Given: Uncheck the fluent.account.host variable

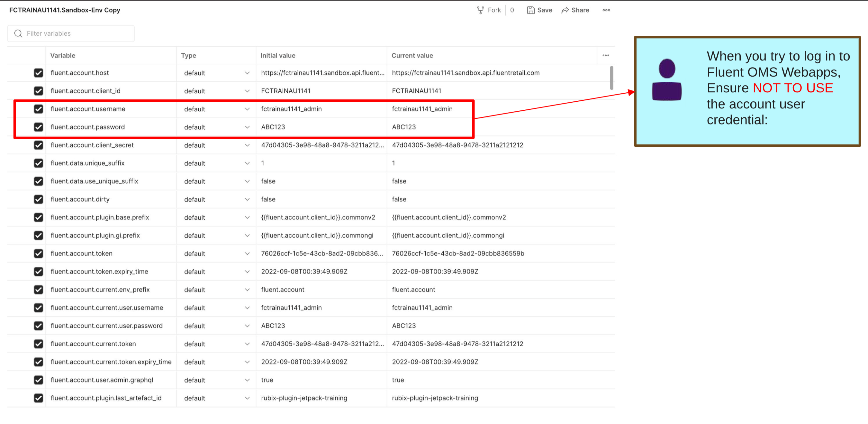Looking at the screenshot, I should [38, 73].
